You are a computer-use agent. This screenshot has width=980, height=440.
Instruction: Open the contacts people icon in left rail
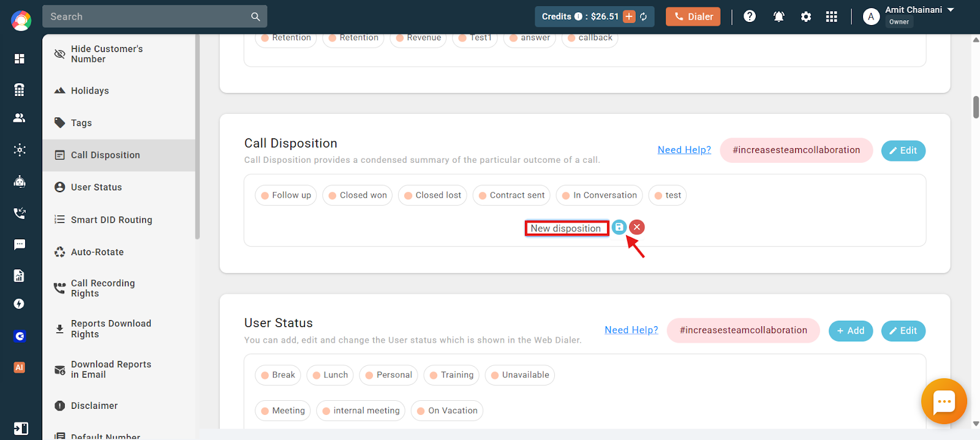(x=20, y=118)
